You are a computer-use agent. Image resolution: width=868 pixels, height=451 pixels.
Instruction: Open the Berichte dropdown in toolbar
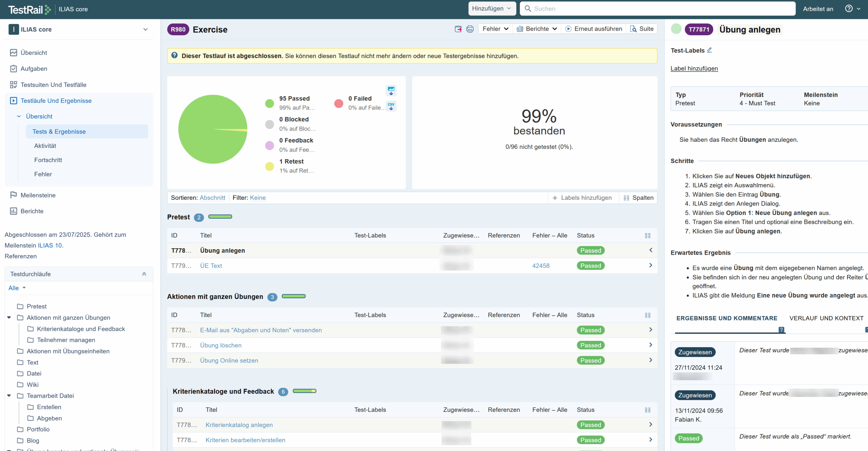(x=537, y=29)
